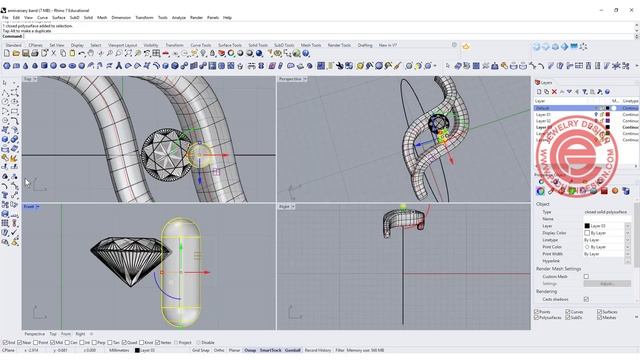Toggle the Casts shadows checkbox
640x360 pixels.
point(586,300)
